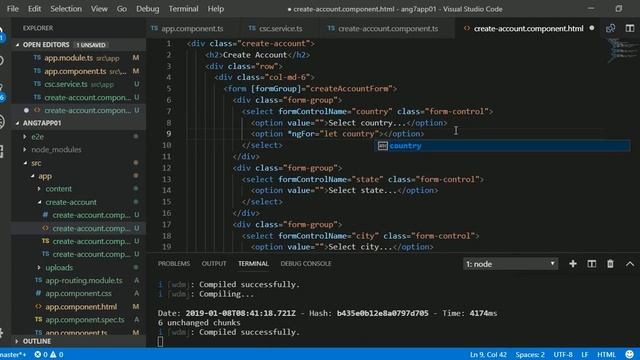Open app.component.ts in open editors list
Viewport: 640px width, 360px height.
75,71
